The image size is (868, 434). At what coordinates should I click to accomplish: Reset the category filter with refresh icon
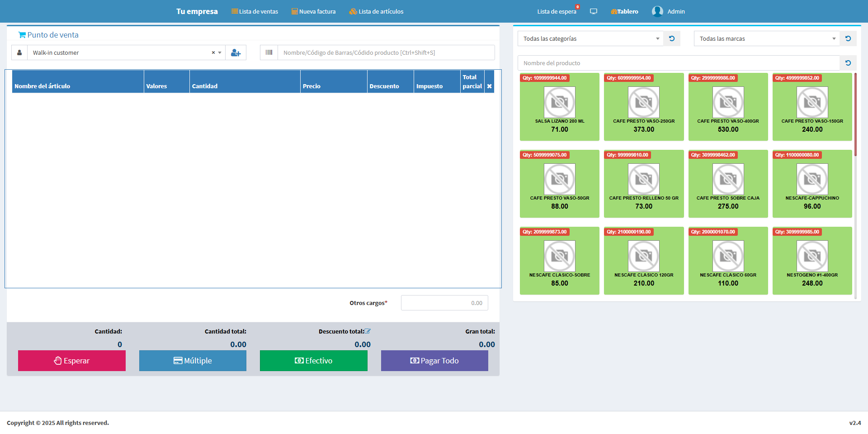point(672,39)
